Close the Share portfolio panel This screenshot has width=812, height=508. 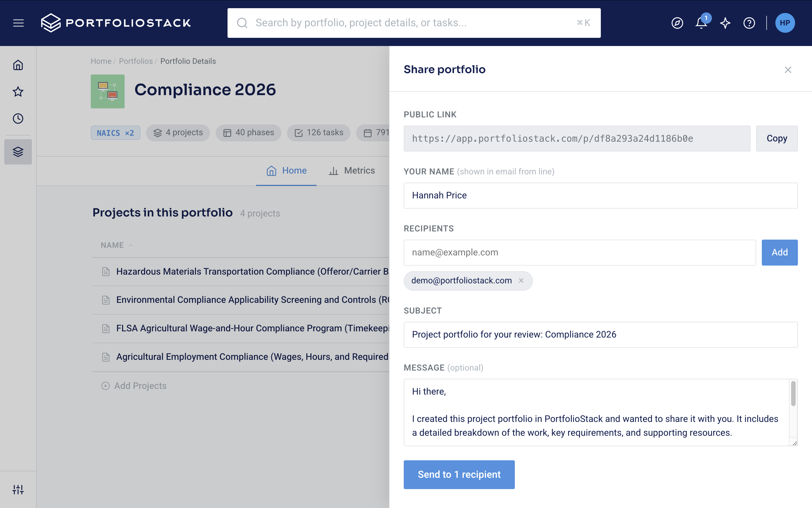[788, 69]
